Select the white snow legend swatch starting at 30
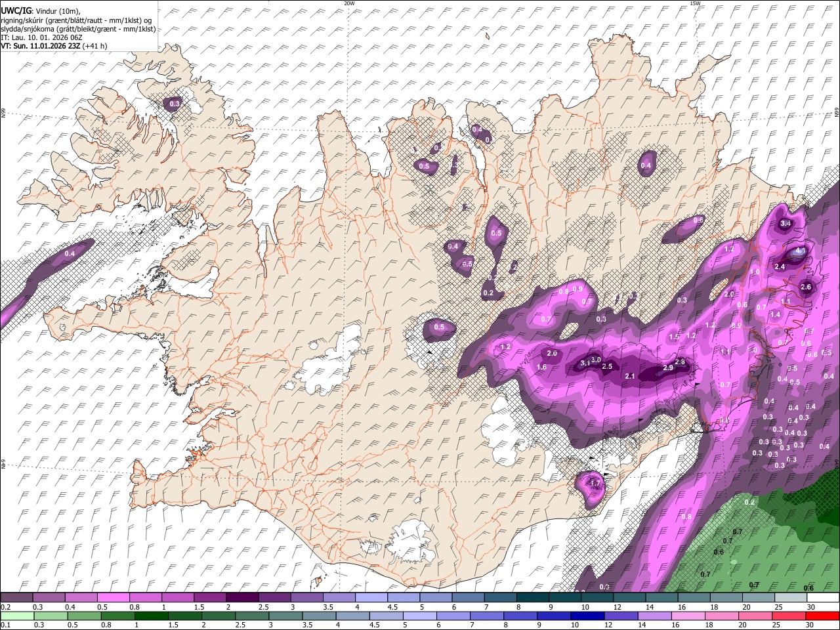This screenshot has height=630, width=840. coord(824,598)
